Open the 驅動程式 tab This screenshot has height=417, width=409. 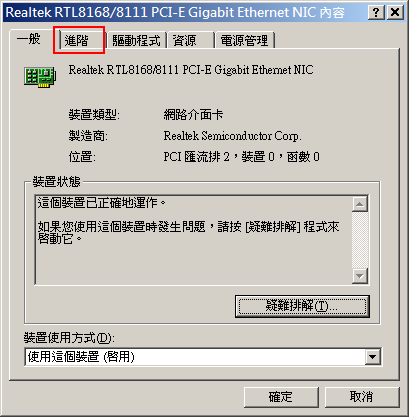coord(136,41)
